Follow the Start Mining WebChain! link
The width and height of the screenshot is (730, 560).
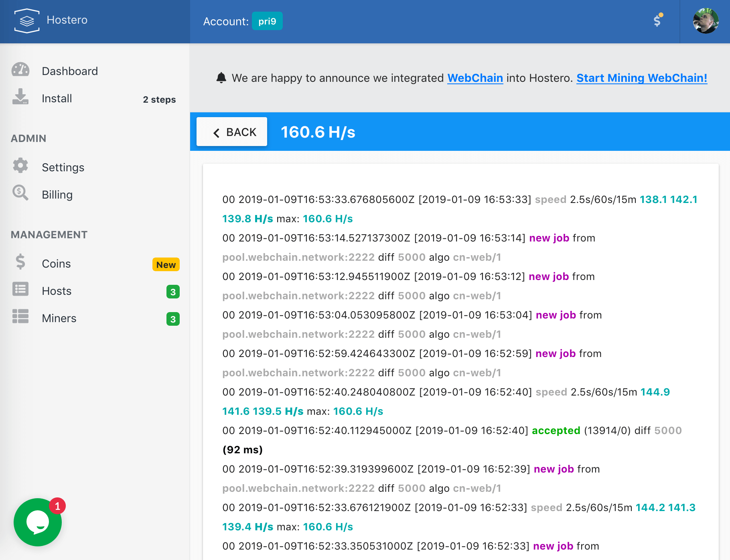click(x=642, y=78)
